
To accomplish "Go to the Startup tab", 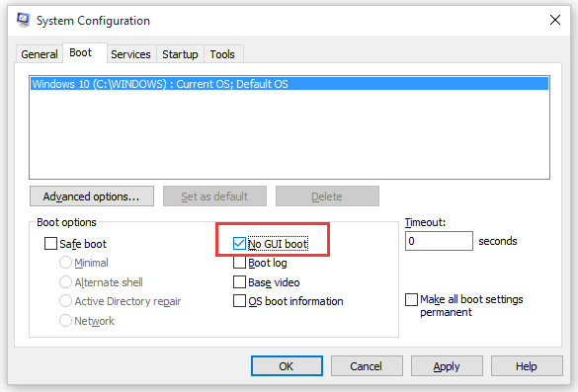I will coord(180,54).
